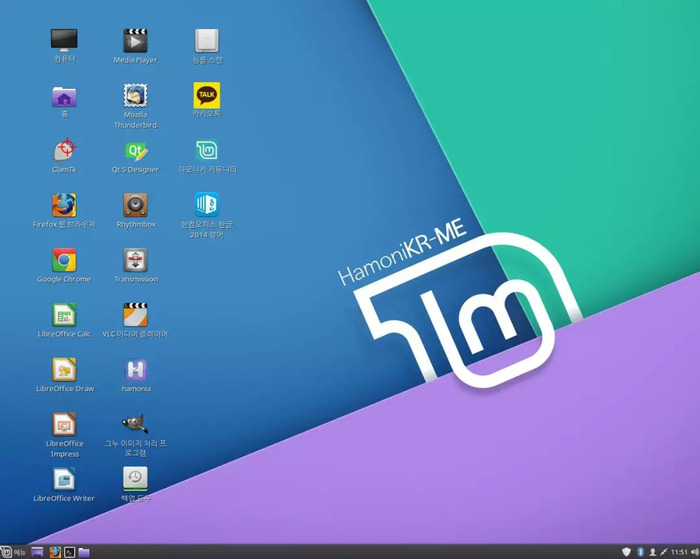700x559 pixels.
Task: Open 한컴오피스 한글 2014 뷰어 icon
Action: pos(207,204)
